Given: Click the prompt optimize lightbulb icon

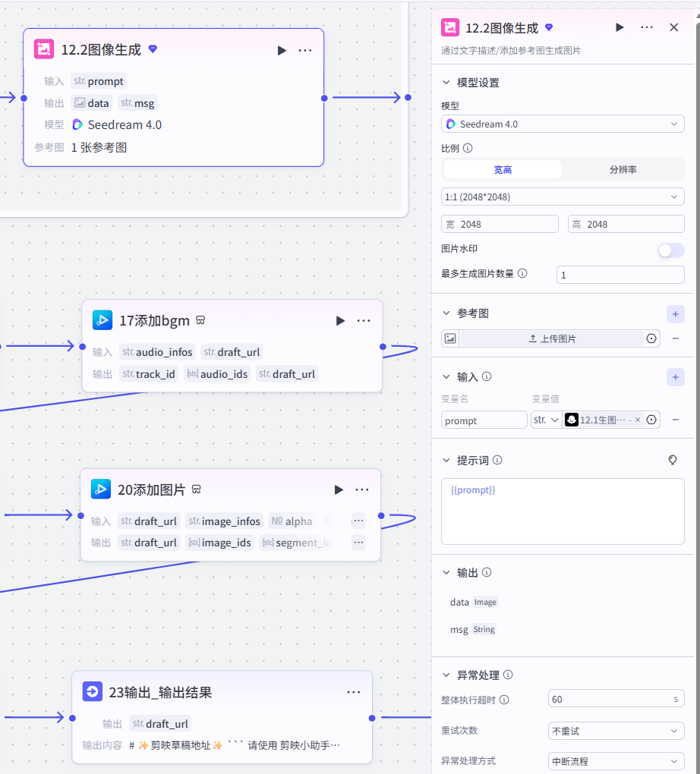Looking at the screenshot, I should tap(673, 460).
